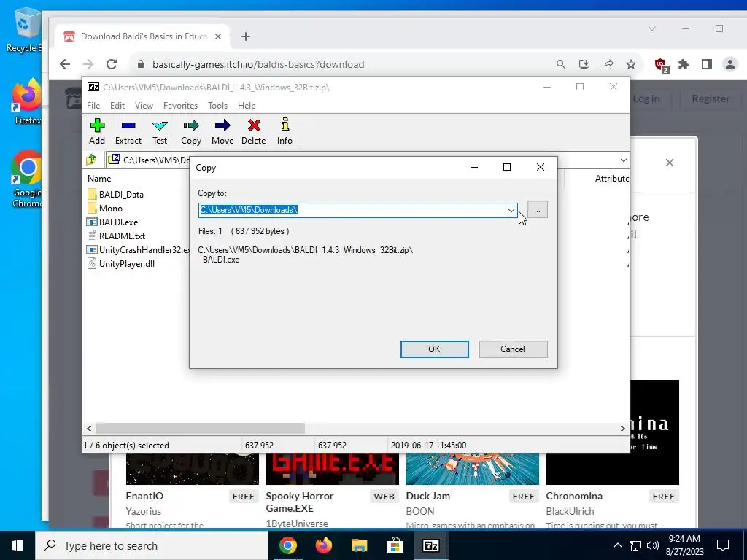The height and width of the screenshot is (560, 747).
Task: Click the taskbar search box
Action: pyautogui.click(x=152, y=545)
